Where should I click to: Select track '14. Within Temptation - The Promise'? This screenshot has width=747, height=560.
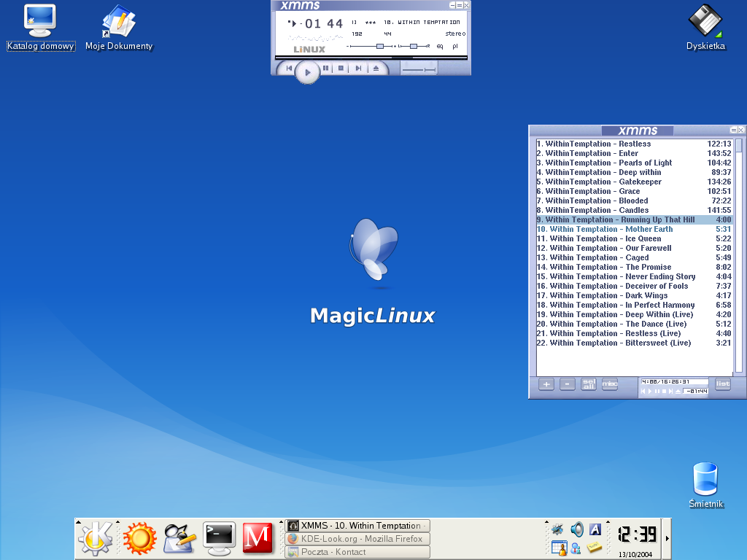(x=634, y=267)
